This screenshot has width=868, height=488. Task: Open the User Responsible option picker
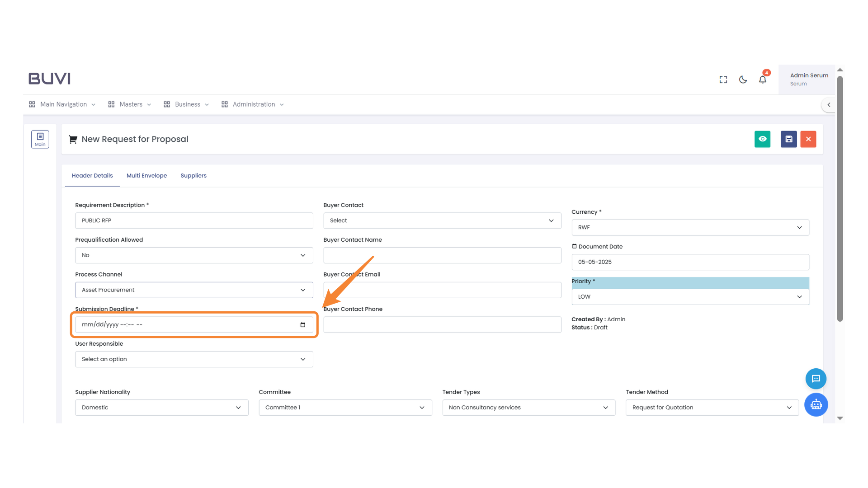[193, 359]
